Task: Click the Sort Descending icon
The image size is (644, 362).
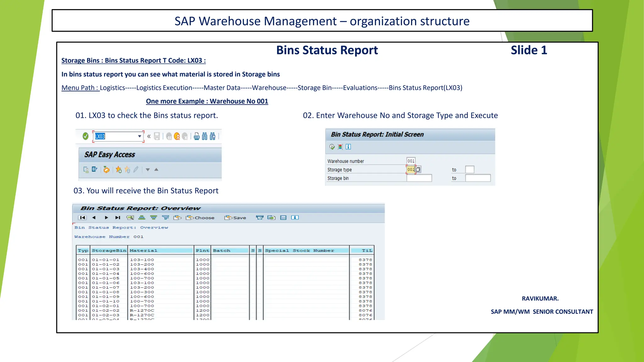Action: (x=153, y=217)
